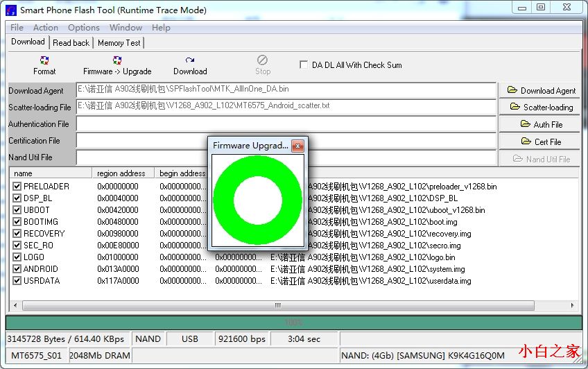Uncheck the SEC_RO checkbox
This screenshot has height=369, width=588.
click(x=17, y=246)
